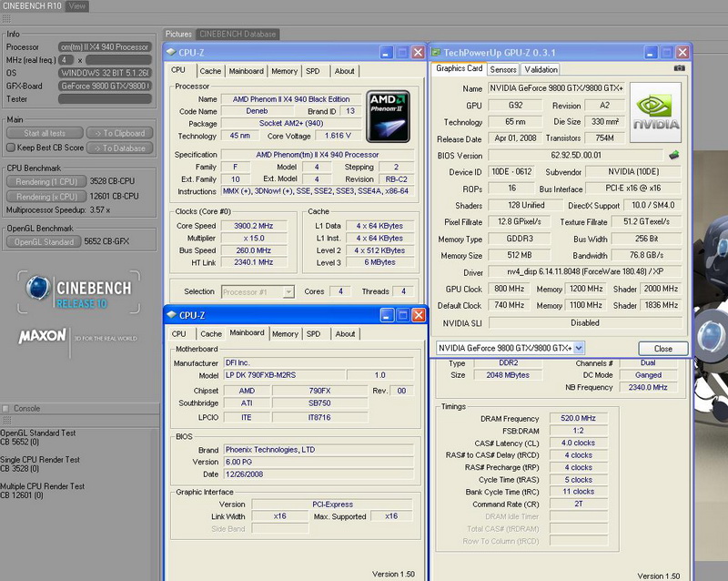The width and height of the screenshot is (728, 581).
Task: Select the SPD tab in lower CPU-Z window
Action: coord(313,334)
